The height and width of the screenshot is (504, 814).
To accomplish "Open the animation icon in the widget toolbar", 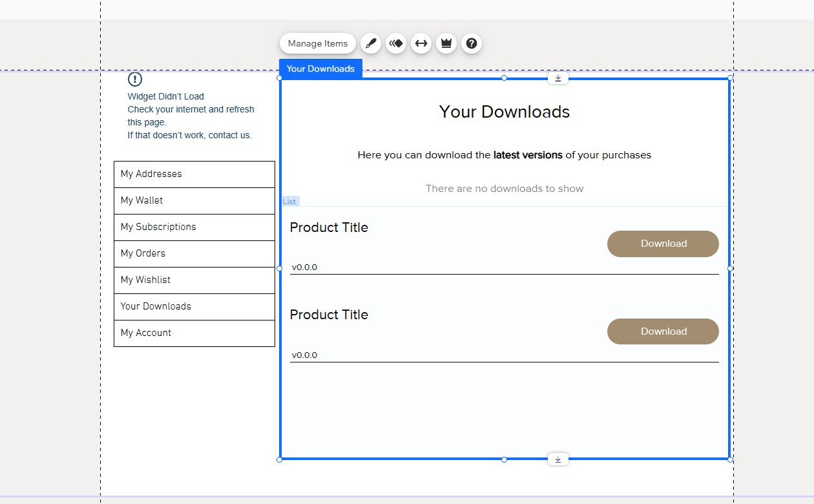I will [396, 43].
